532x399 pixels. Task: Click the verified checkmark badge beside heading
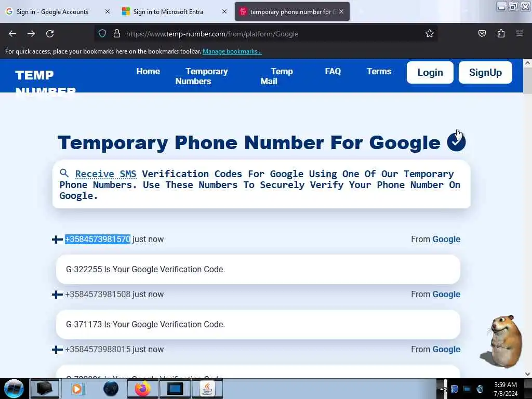coord(456,142)
